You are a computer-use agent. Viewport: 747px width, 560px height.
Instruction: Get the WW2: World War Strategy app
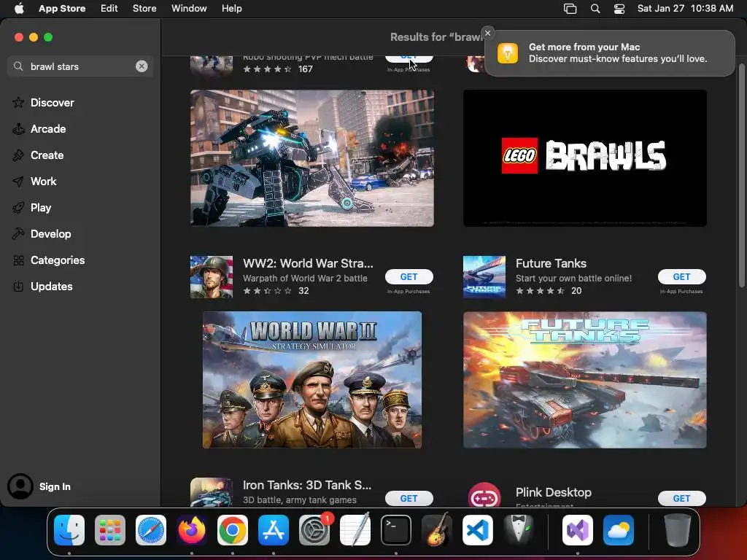pos(409,276)
